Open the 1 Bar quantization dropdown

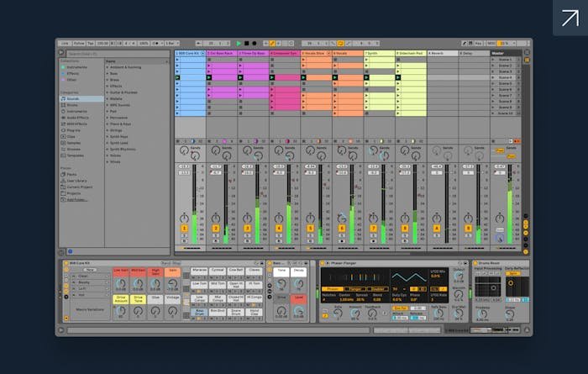coord(171,43)
